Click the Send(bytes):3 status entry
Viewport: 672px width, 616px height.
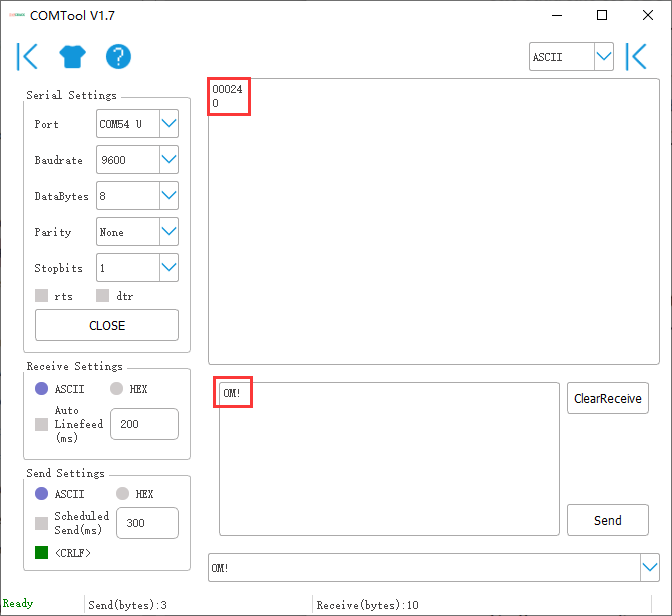point(127,605)
